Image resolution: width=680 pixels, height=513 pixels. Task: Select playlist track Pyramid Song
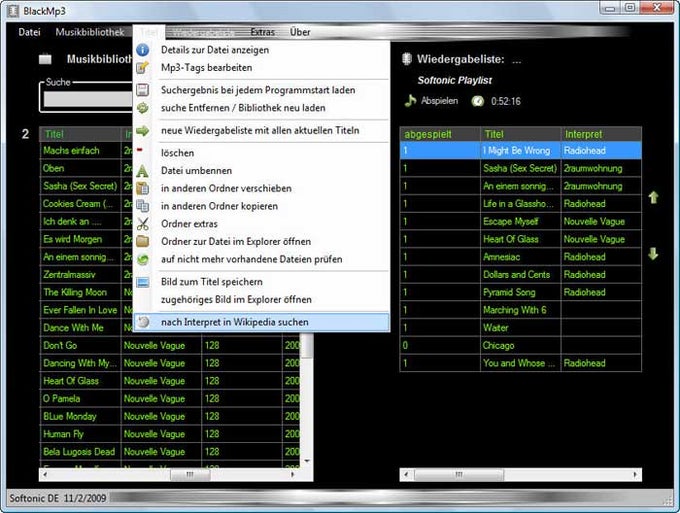[x=520, y=292]
